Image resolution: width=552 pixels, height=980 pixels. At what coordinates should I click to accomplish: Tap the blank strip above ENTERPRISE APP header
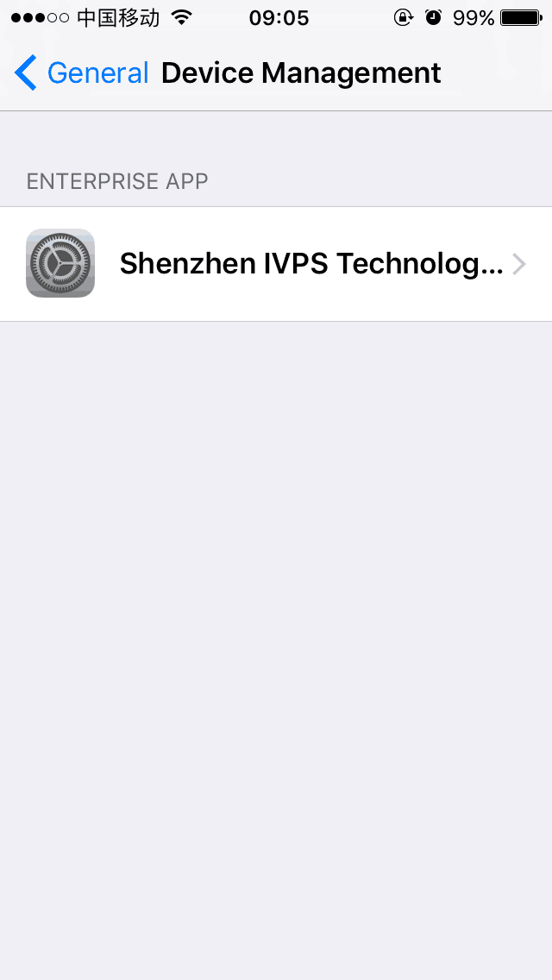(x=276, y=139)
